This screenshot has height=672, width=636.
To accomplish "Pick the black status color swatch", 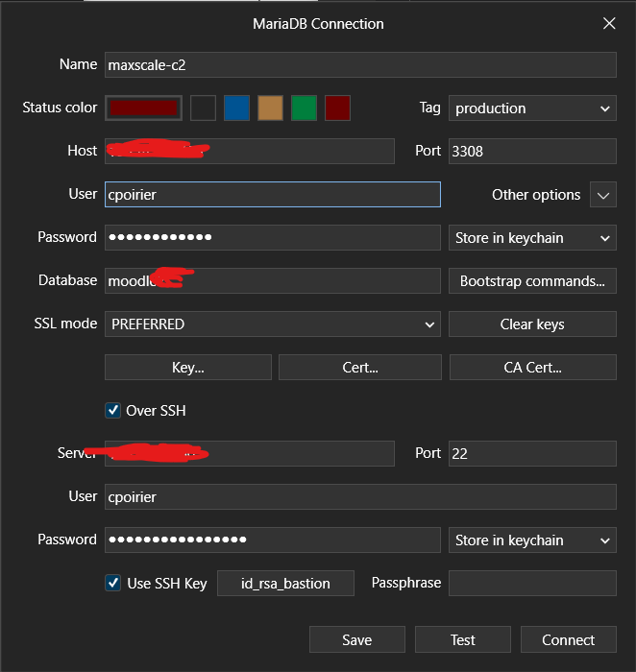I will [203, 108].
